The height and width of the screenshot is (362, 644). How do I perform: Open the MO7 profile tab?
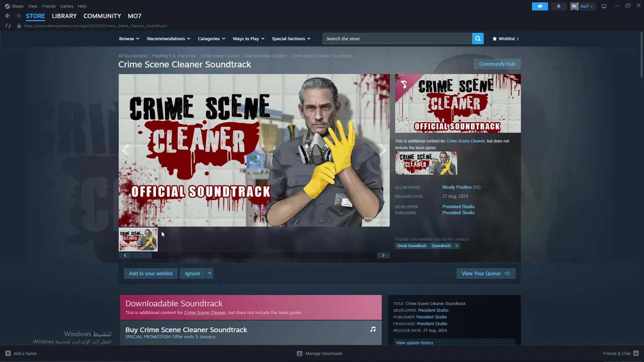click(x=134, y=16)
